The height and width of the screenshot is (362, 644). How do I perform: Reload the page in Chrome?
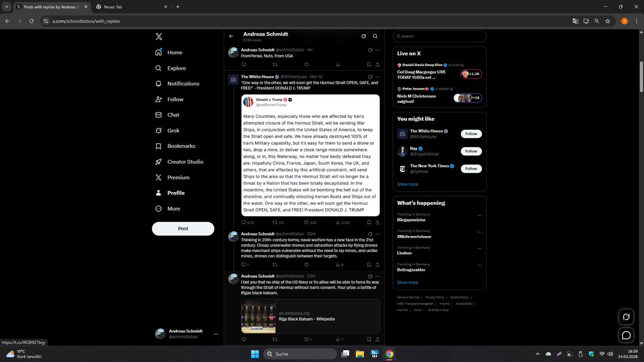32,21
